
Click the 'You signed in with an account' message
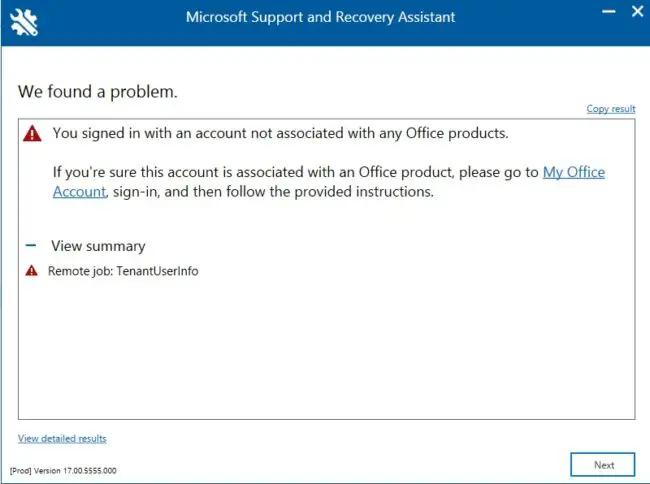click(x=280, y=133)
